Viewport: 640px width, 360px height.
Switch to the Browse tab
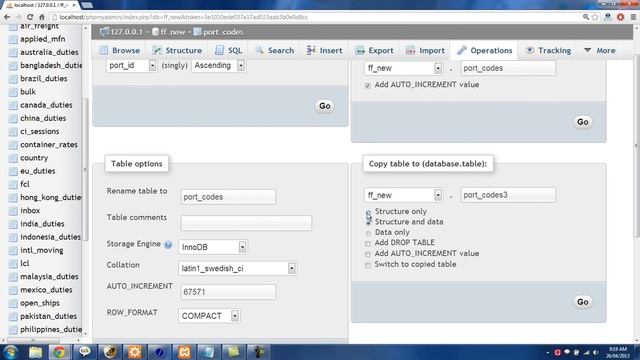point(120,51)
